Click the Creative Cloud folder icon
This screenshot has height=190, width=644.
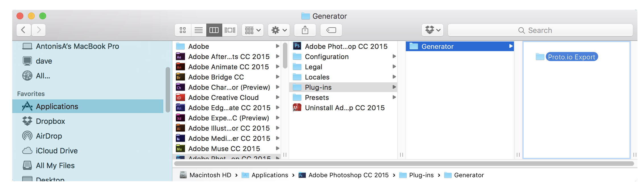pos(180,97)
